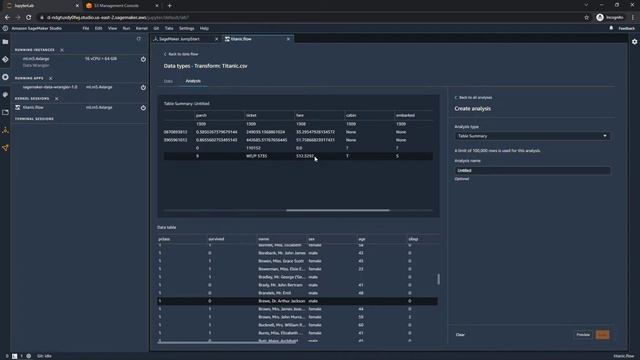
Task: Click the notification bell icon
Action: [611, 28]
